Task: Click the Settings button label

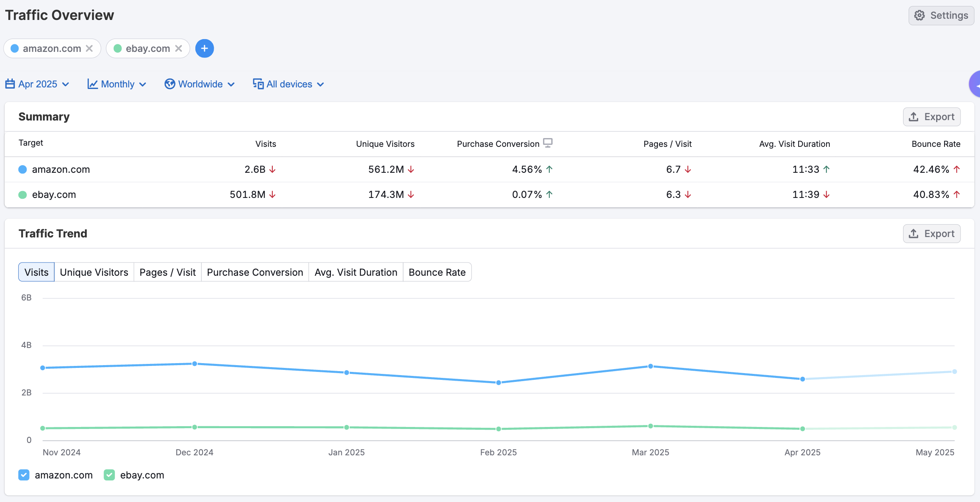Action: pos(949,16)
